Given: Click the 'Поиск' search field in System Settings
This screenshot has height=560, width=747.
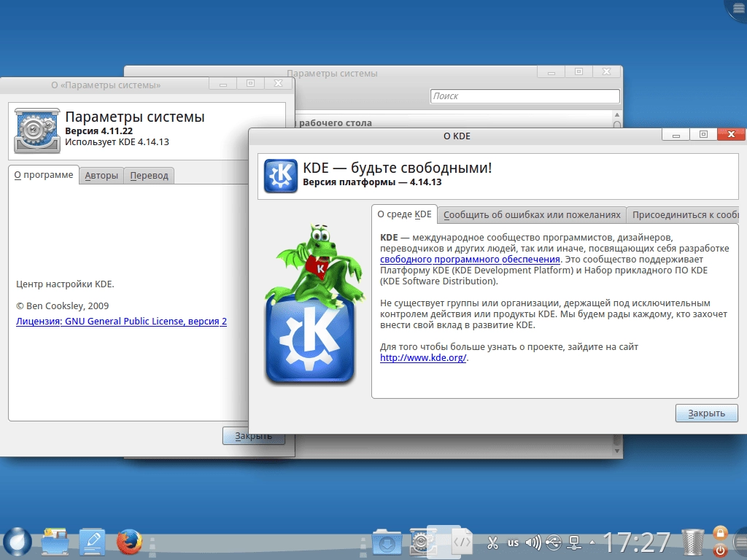Looking at the screenshot, I should click(525, 96).
